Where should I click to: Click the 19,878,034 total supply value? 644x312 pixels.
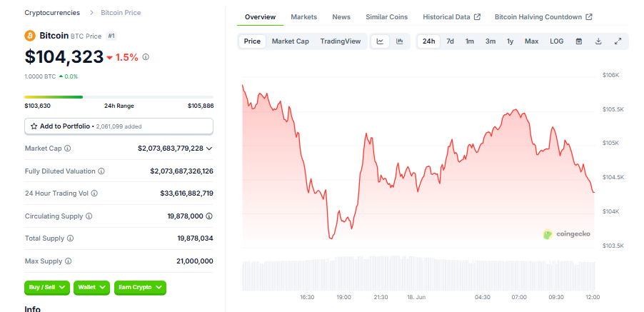pos(196,238)
